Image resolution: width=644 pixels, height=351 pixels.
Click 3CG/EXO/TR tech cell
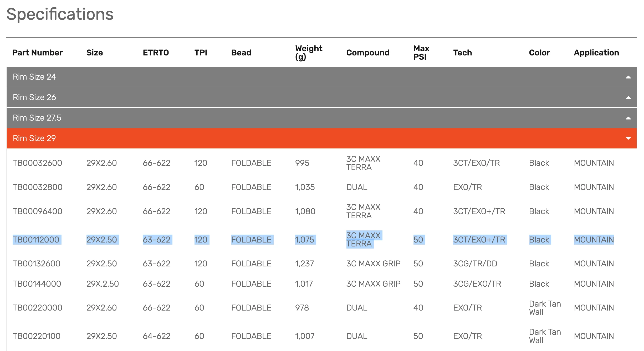pos(477,284)
